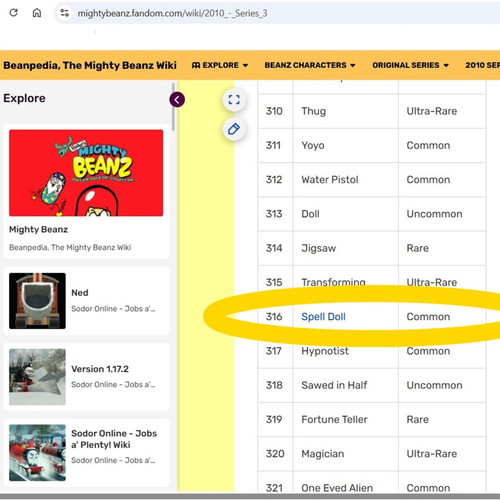Reload the page with the refresh icon
Viewport: 500px width, 500px height.
click(x=13, y=13)
